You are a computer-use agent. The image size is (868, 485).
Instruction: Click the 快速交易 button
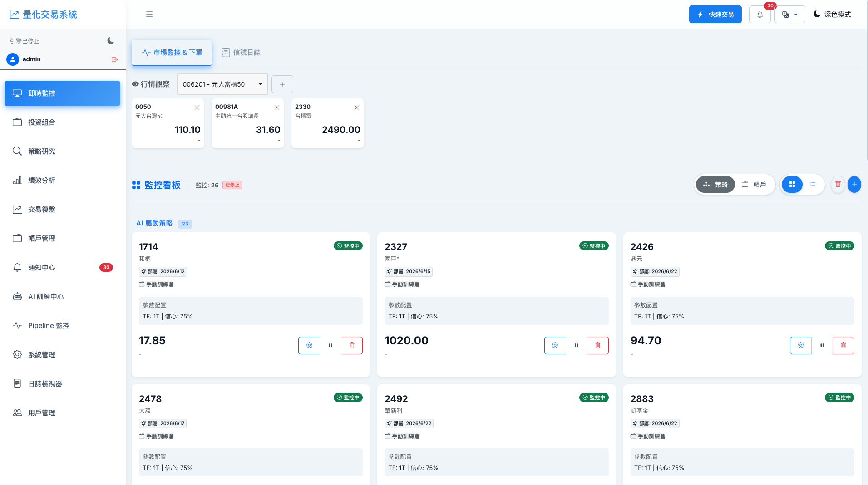(x=715, y=15)
